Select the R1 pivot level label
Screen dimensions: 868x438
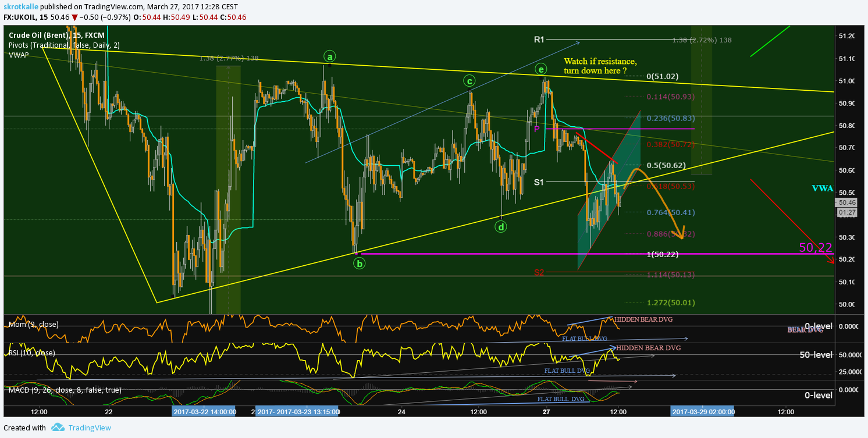point(539,40)
